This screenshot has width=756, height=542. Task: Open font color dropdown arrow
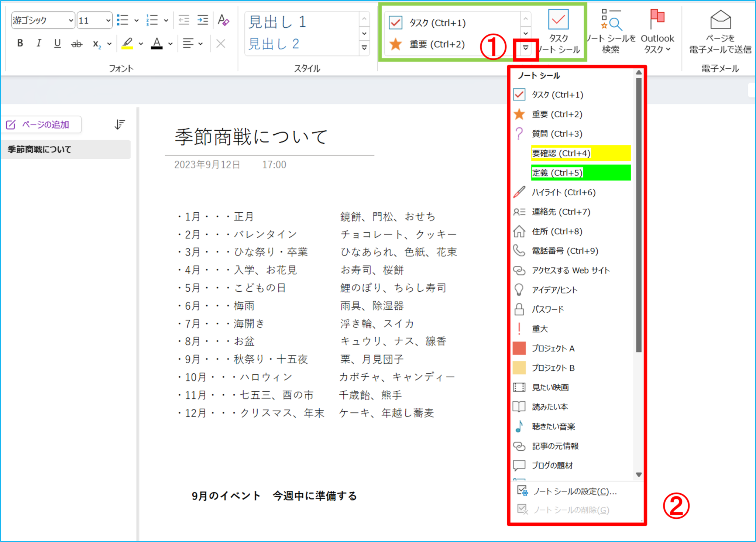(170, 44)
